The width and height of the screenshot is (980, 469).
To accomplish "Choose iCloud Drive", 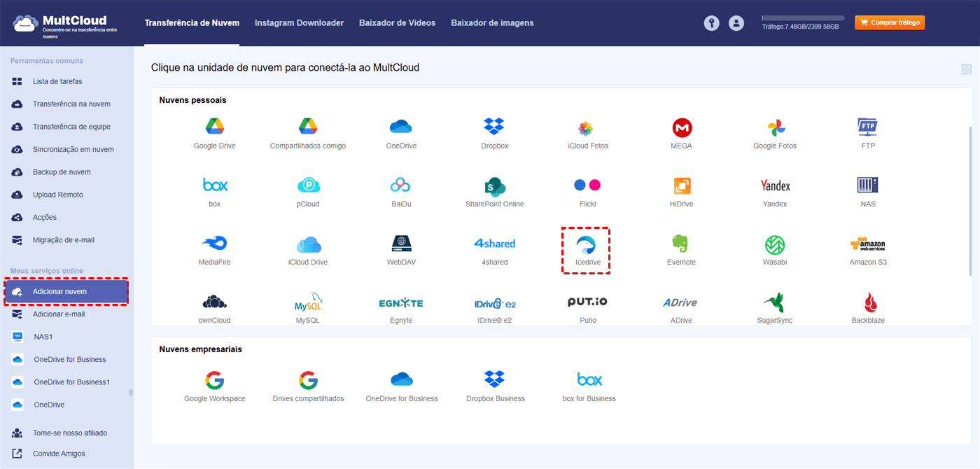I will point(308,244).
